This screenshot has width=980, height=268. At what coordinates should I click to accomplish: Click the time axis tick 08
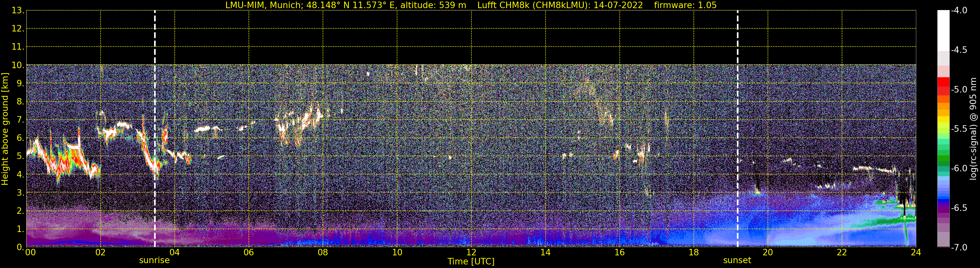point(323,252)
